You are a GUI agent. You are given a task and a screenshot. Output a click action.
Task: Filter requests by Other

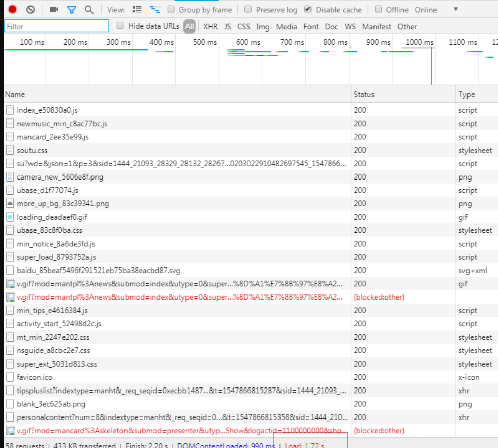point(407,27)
